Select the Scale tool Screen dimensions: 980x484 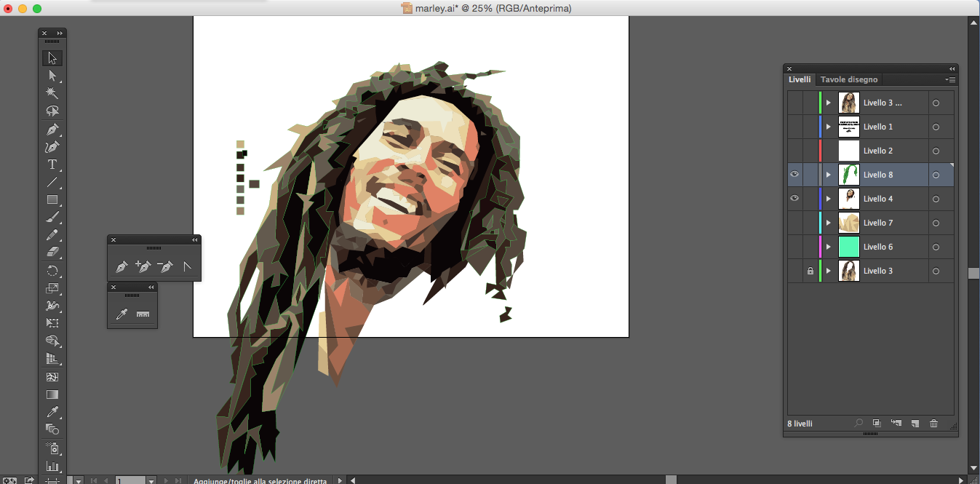pyautogui.click(x=52, y=288)
